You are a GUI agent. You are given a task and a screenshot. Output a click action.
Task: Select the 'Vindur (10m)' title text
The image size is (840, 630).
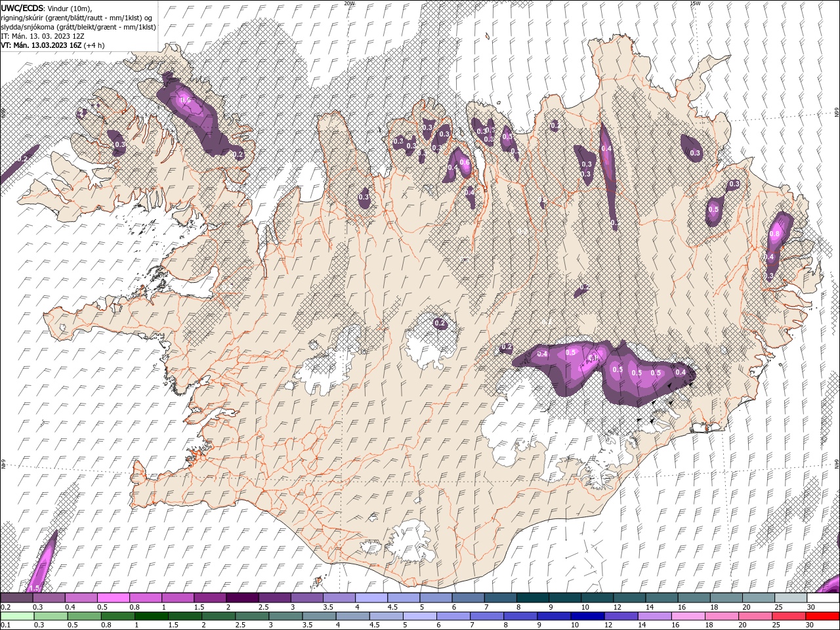(x=70, y=8)
